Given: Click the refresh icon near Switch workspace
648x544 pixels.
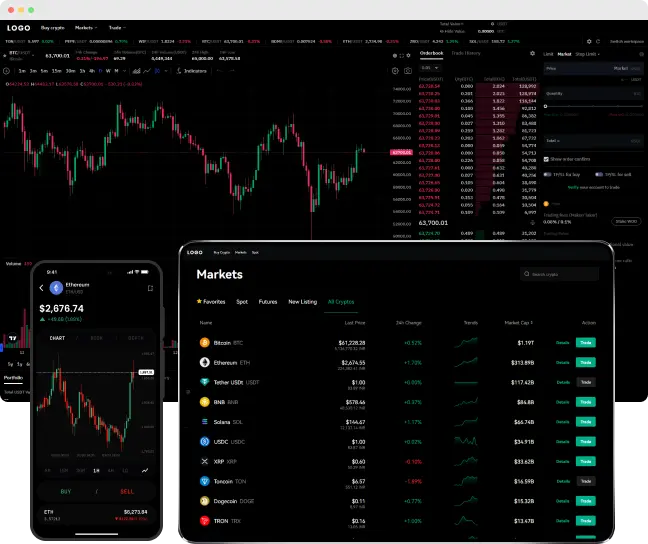Looking at the screenshot, I should point(598,41).
